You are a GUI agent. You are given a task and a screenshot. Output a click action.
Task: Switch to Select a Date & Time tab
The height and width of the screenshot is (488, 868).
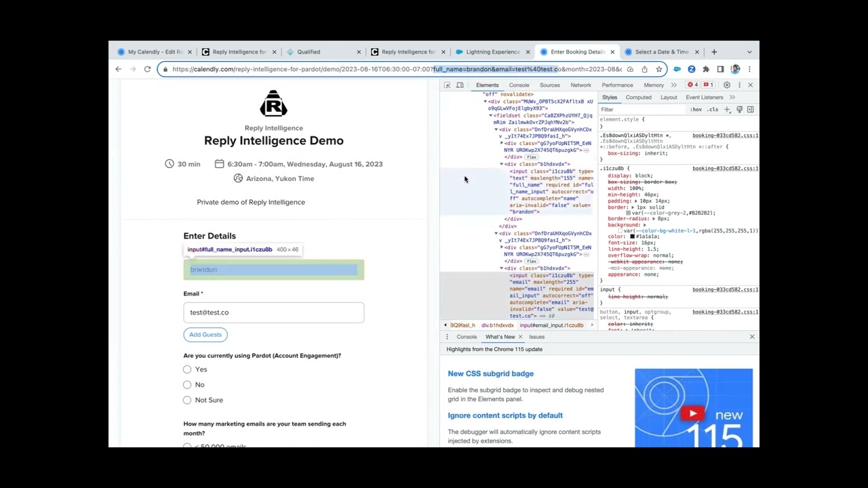click(662, 52)
